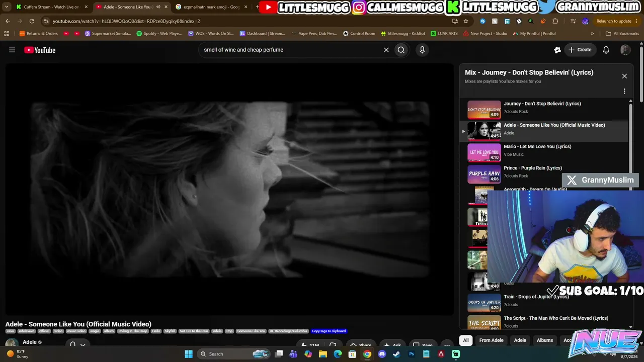The image size is (644, 362).
Task: Reload the current browser page
Action: 32,21
